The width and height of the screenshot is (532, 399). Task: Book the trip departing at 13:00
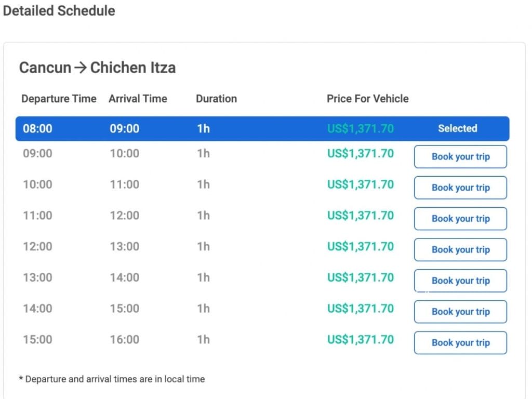pyautogui.click(x=460, y=281)
